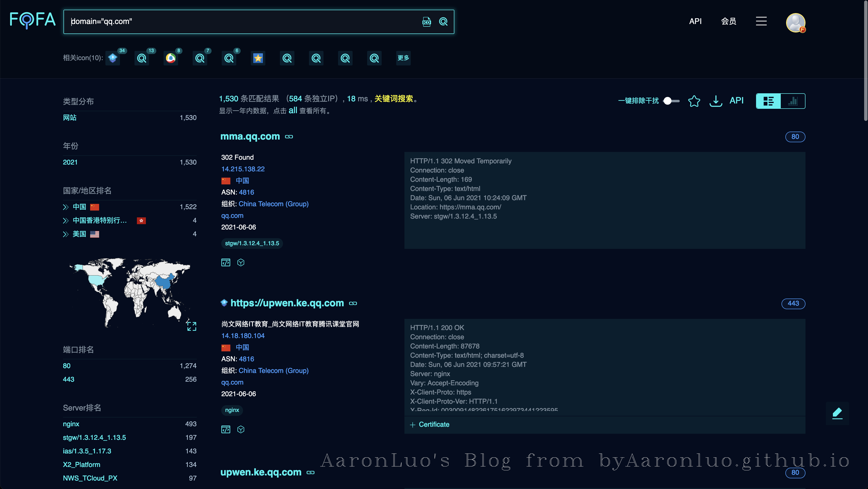
Task: Switch to list view mode
Action: pyautogui.click(x=768, y=101)
